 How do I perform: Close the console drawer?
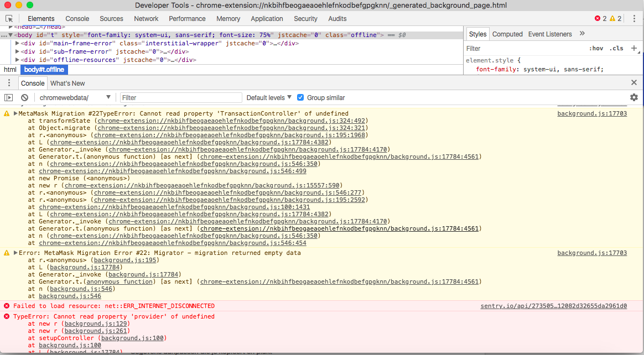pos(634,83)
